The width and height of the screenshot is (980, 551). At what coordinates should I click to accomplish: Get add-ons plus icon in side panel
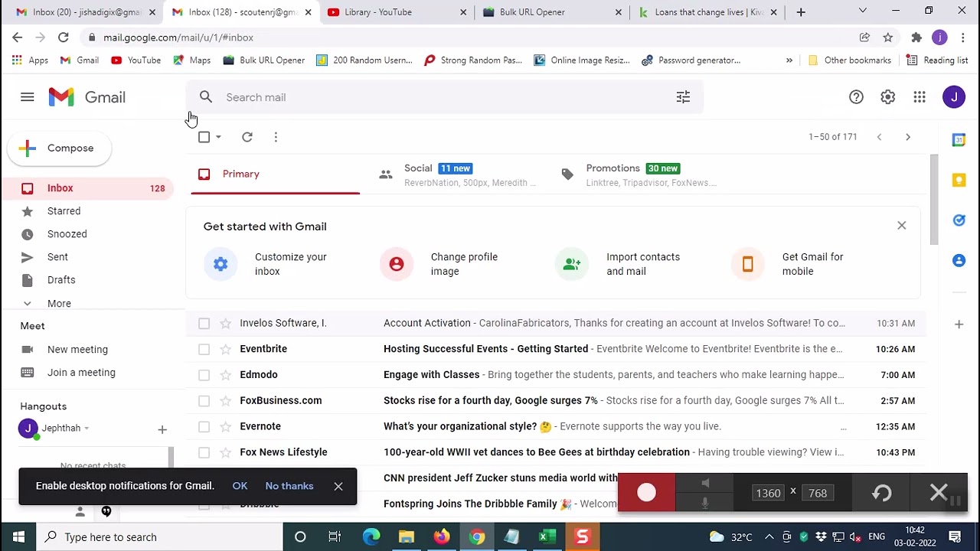point(959,324)
